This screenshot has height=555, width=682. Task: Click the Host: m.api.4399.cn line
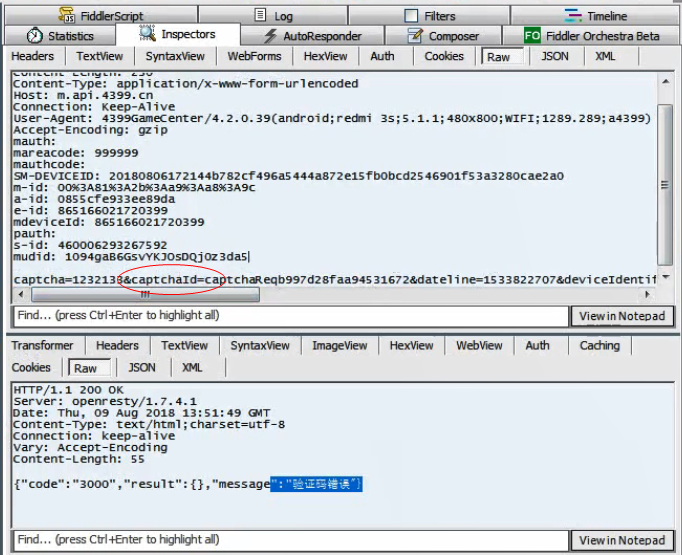click(x=83, y=95)
